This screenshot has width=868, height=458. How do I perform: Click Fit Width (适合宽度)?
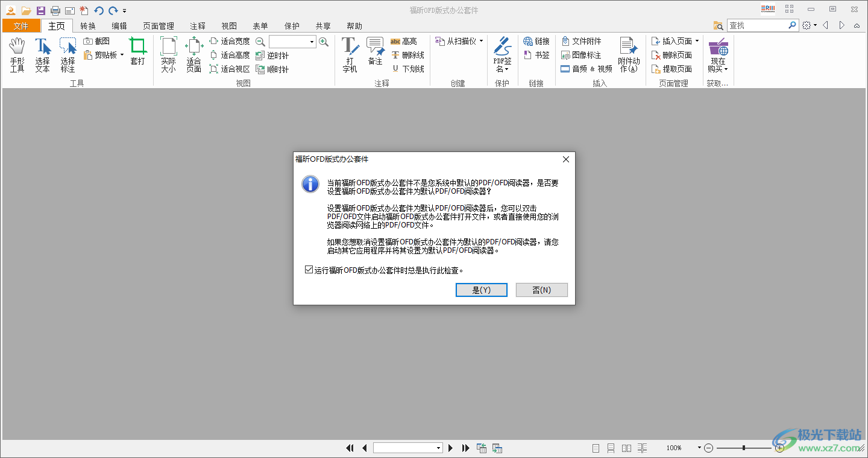coord(230,41)
